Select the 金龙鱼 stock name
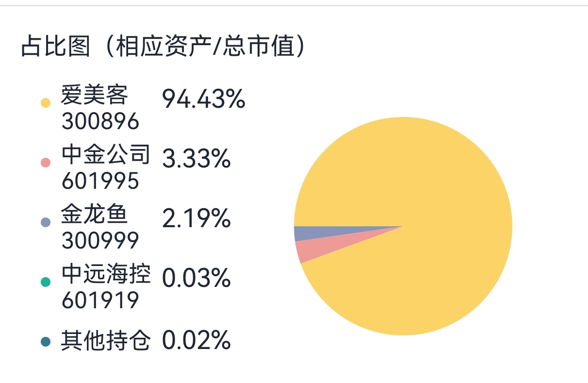588x383 pixels. point(94,215)
